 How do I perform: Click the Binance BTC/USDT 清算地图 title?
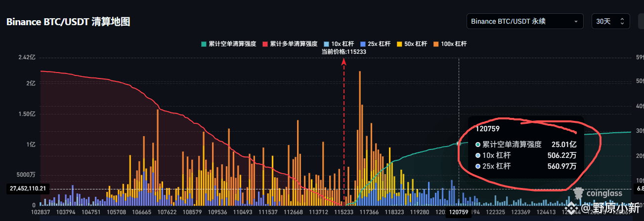68,22
